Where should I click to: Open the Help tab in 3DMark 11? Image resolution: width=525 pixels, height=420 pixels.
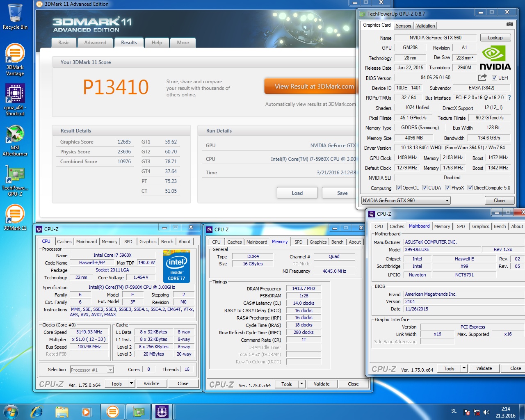157,43
